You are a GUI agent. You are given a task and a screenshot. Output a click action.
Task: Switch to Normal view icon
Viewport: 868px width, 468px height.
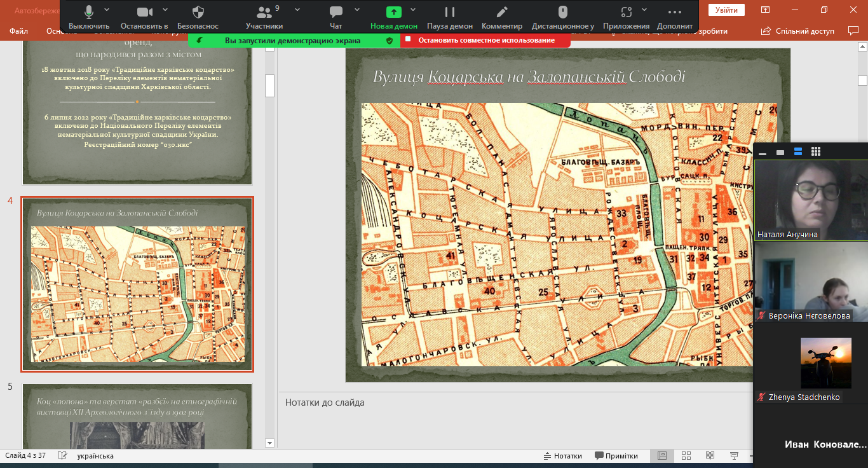[662, 456]
